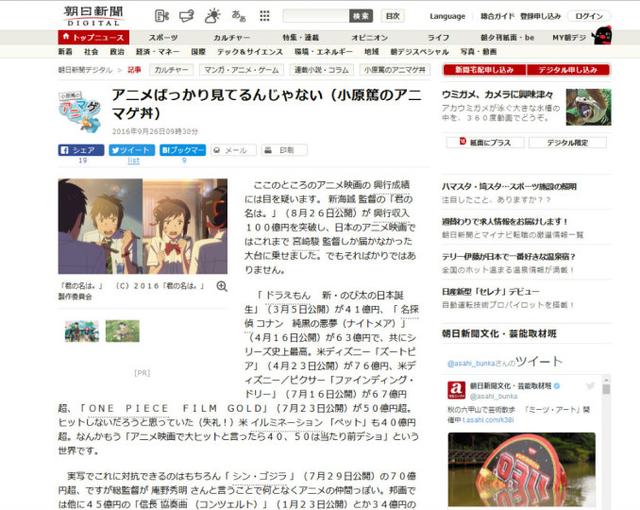Select the カルチャー main navigation tab

point(232,38)
